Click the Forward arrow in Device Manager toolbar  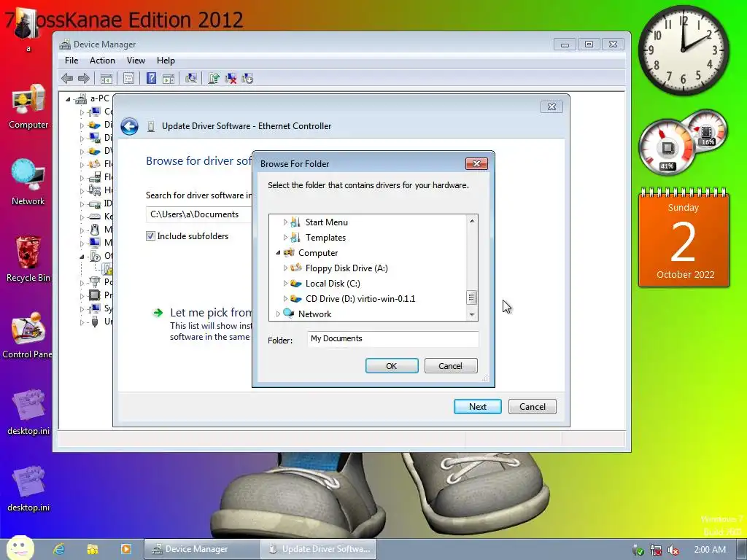tap(83, 78)
